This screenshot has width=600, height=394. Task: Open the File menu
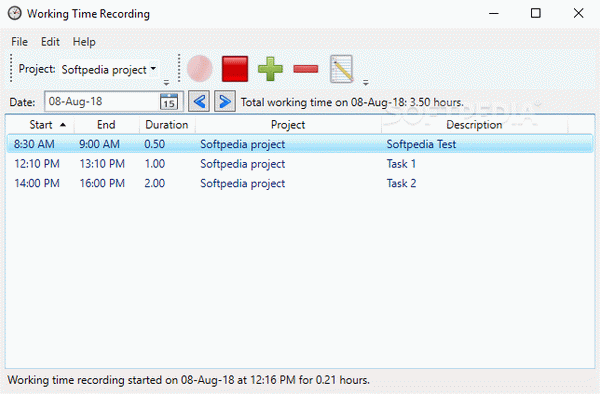coord(20,42)
